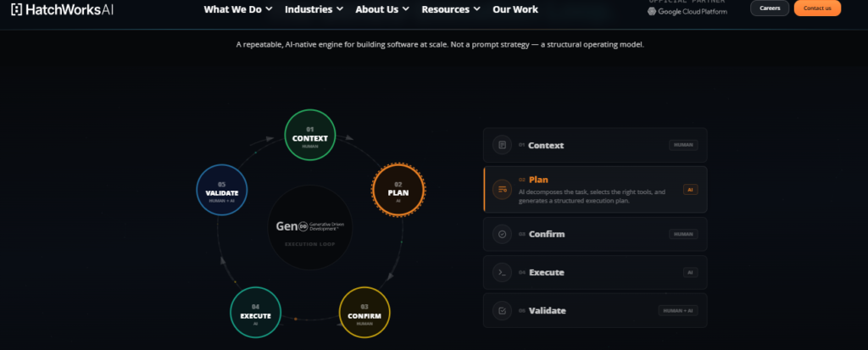
Task: Click the AI tag on the Execute row
Action: point(690,273)
